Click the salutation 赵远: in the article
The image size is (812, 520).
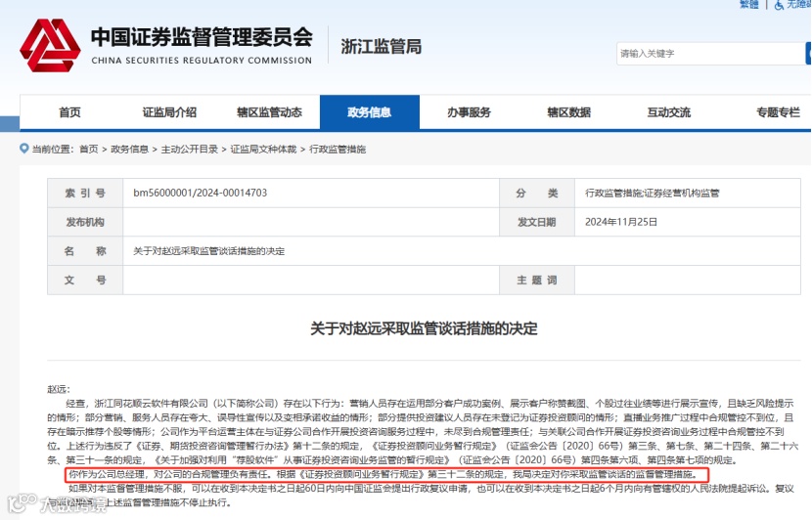point(59,389)
